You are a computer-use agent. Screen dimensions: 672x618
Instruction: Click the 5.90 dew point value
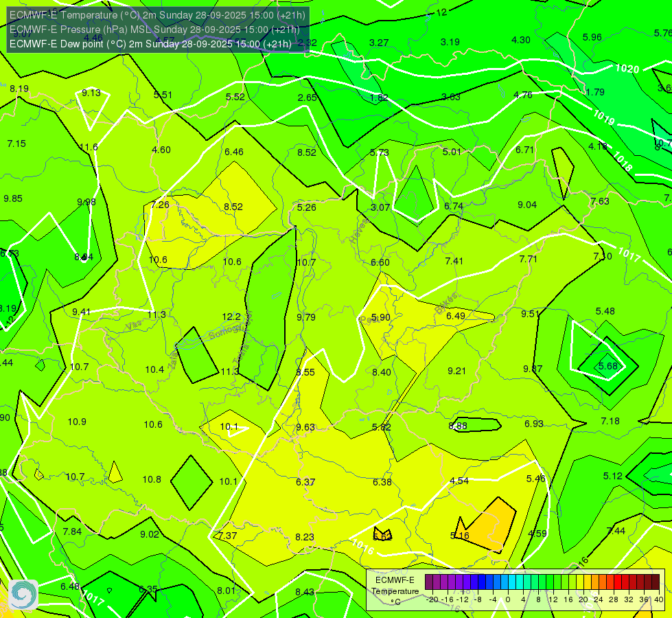tap(380, 317)
